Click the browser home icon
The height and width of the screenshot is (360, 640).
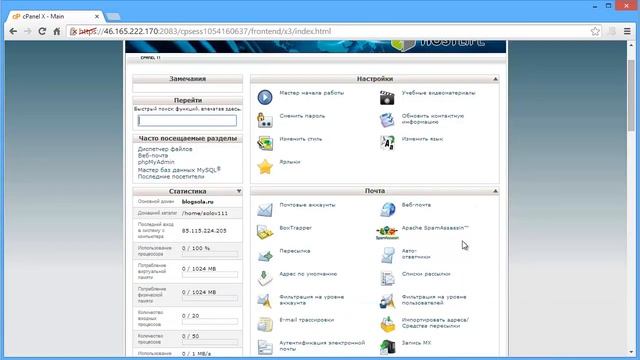coord(57,31)
